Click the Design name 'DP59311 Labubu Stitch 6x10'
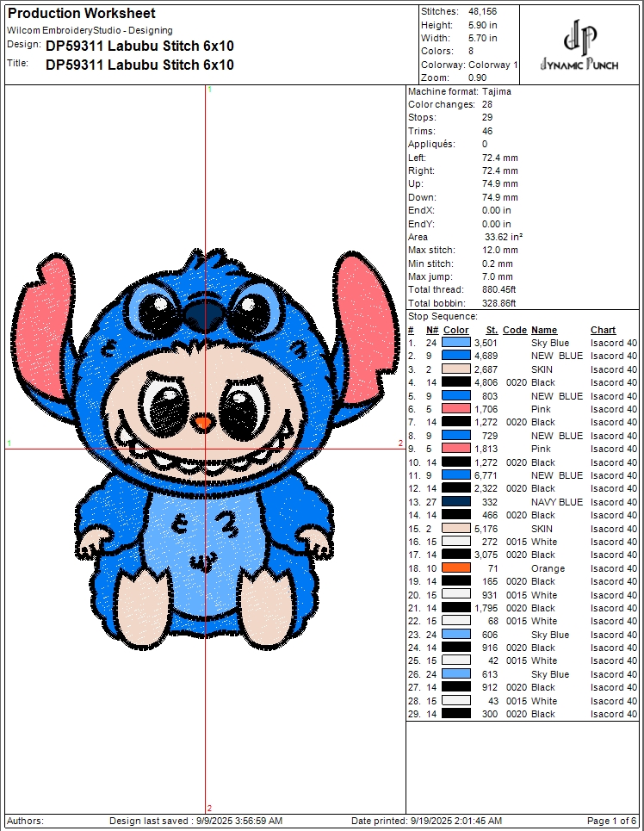 coord(140,47)
